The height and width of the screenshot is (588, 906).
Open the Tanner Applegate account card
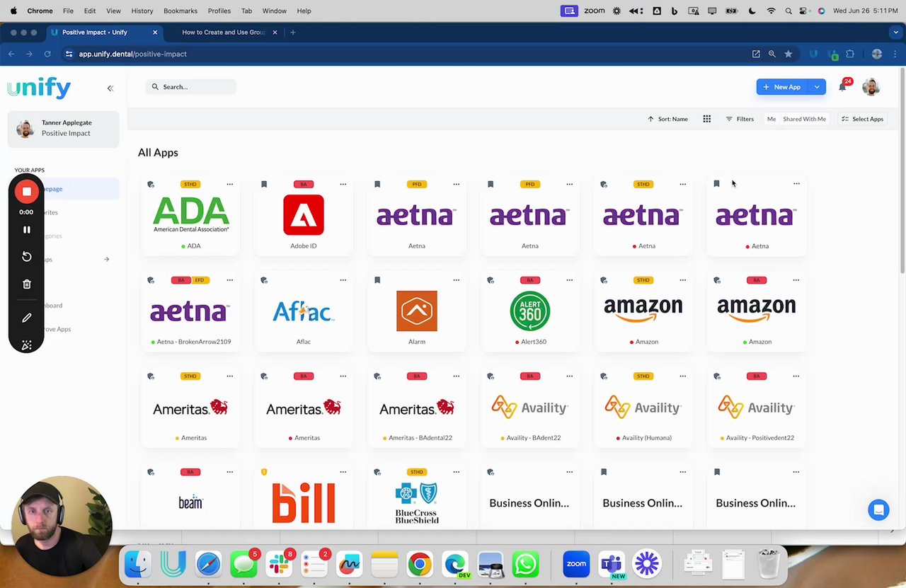[x=63, y=128]
